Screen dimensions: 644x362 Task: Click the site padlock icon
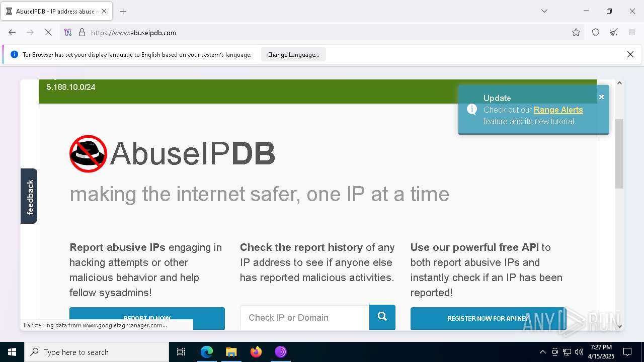tap(82, 33)
